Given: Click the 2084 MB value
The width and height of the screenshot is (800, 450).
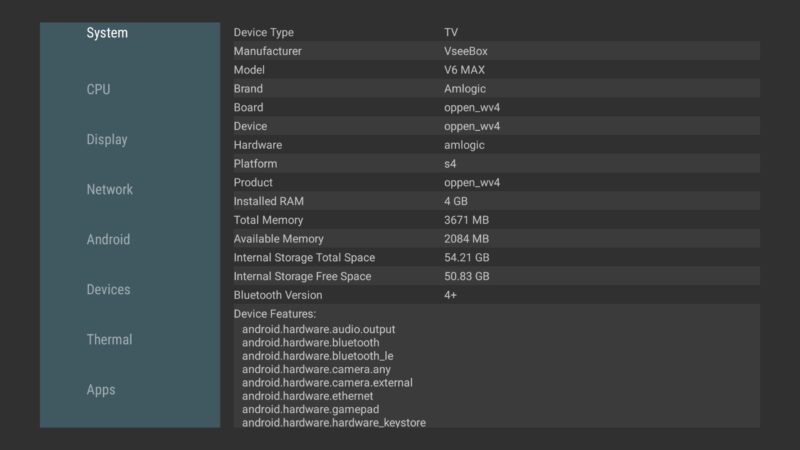Looking at the screenshot, I should click(466, 239).
